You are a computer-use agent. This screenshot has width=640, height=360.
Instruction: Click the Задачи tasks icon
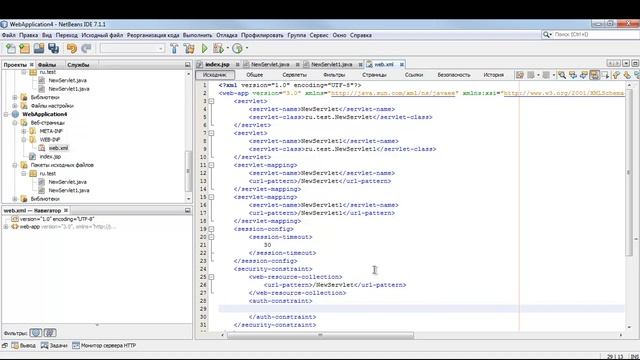44,345
